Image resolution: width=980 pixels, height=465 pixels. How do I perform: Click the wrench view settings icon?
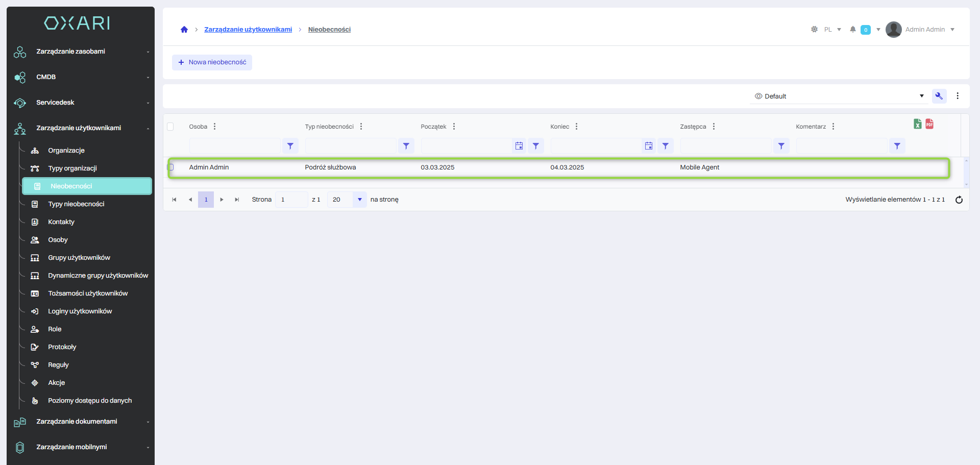point(939,96)
